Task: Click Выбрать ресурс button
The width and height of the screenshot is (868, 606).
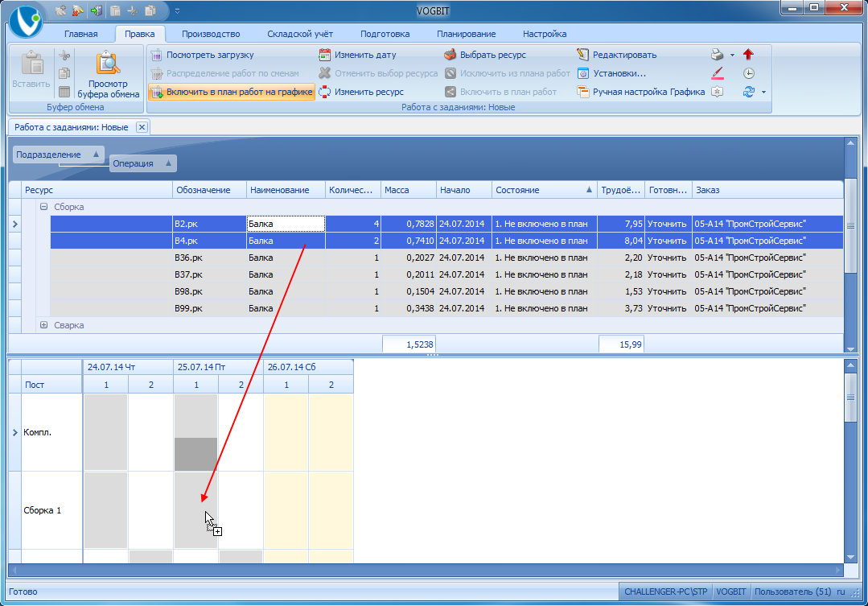Action: pyautogui.click(x=485, y=55)
